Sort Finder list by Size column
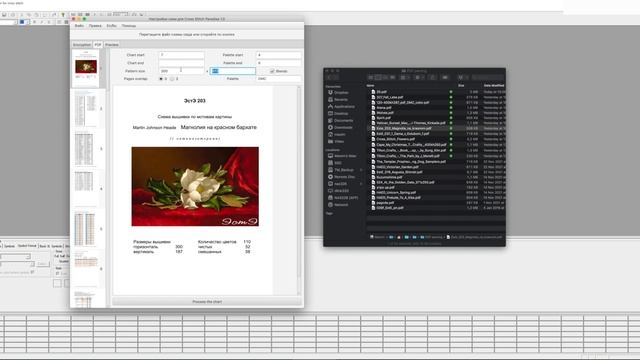Screen dimensions: 640x360 click(x=461, y=85)
